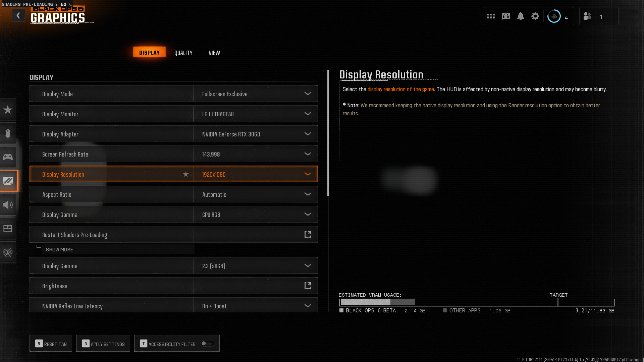Click the Settings gear icon

536,16
